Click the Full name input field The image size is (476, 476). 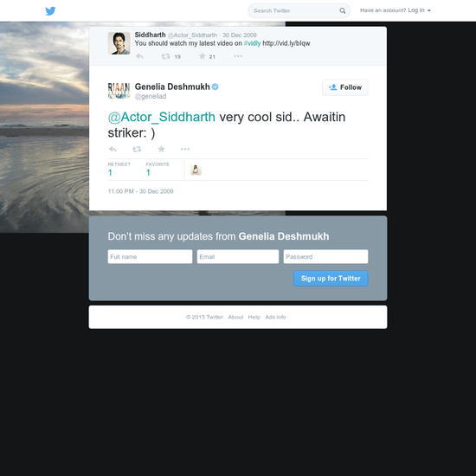[150, 256]
